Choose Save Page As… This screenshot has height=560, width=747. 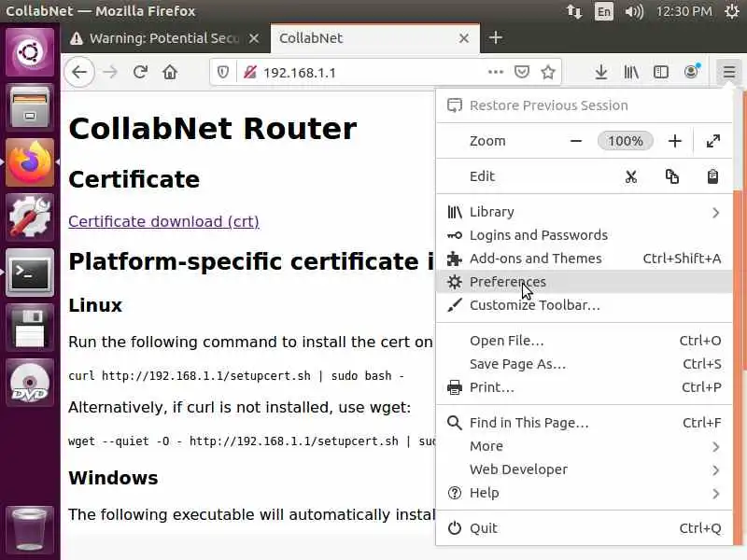(585, 364)
